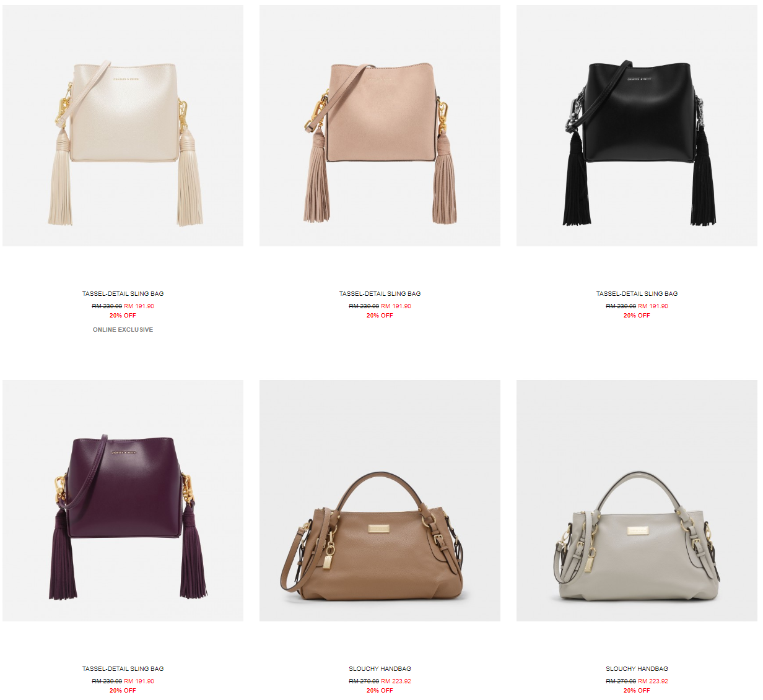Open the pink tassel-detail sling bag image
The height and width of the screenshot is (700, 763).
click(x=380, y=126)
